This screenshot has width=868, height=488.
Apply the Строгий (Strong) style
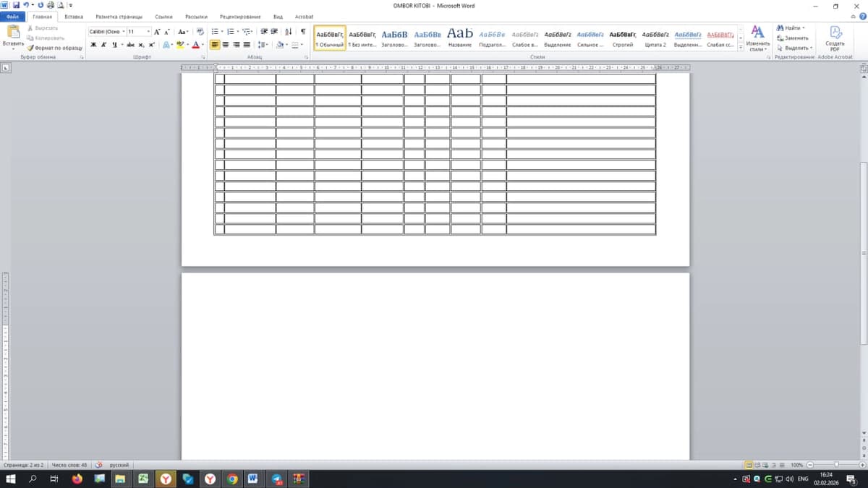click(623, 38)
